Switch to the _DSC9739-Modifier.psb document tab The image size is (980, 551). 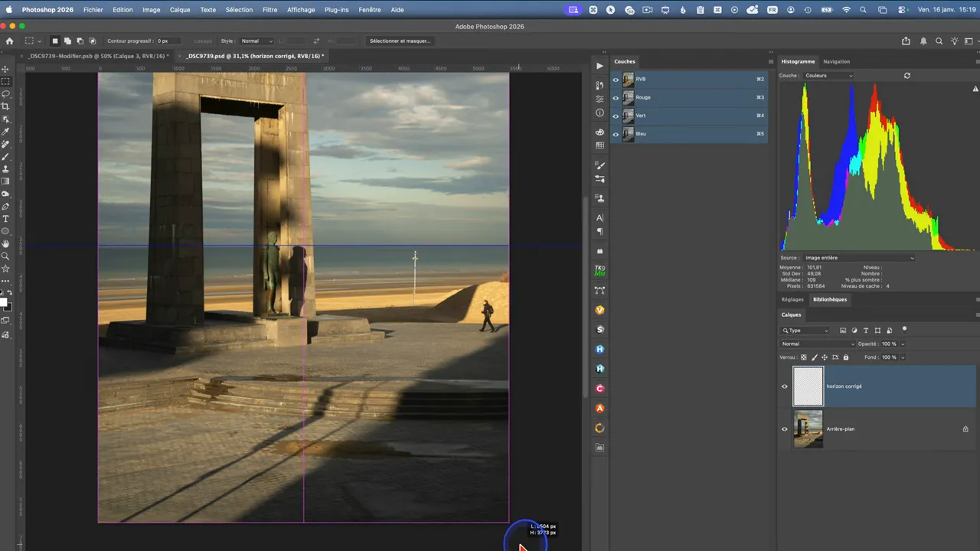[98, 56]
